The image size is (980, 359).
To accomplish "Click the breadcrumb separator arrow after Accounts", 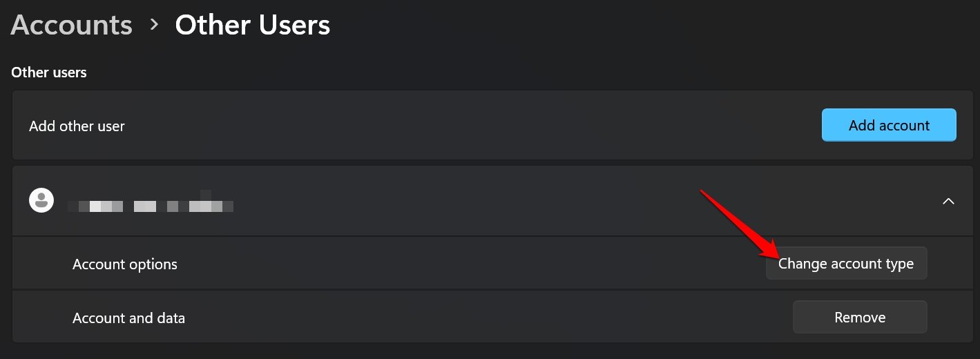I will (155, 25).
